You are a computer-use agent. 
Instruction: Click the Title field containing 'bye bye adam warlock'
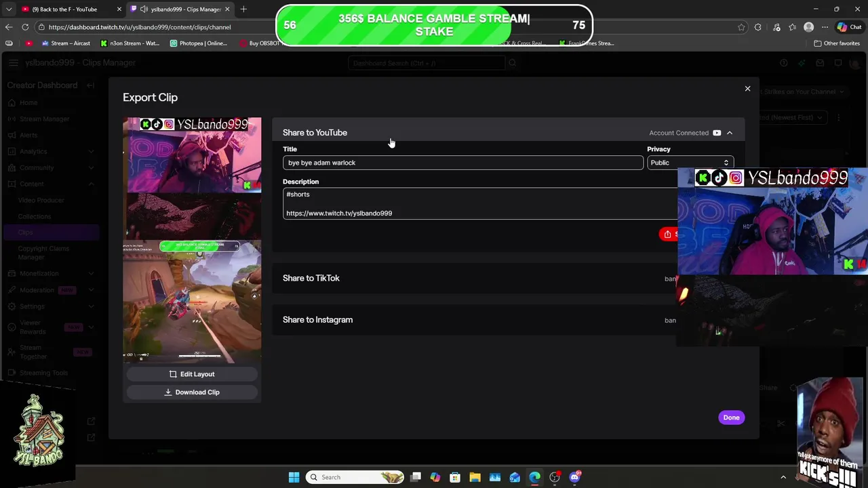[463, 163]
